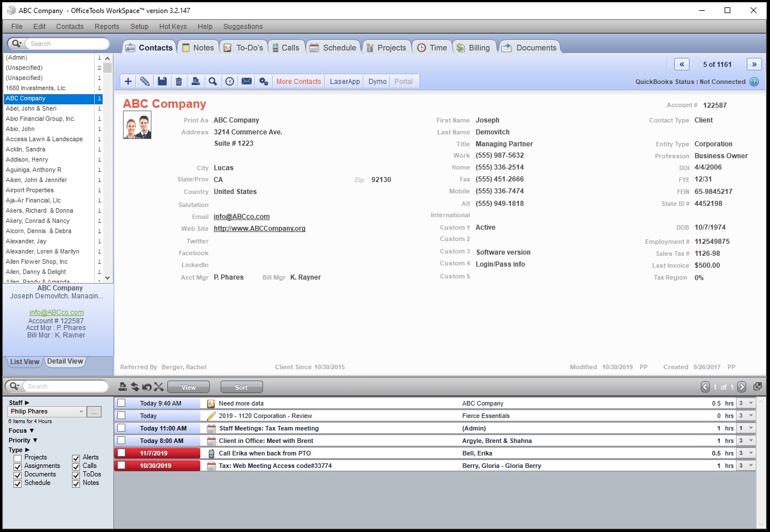The width and height of the screenshot is (770, 532).
Task: Click the Dymo label button
Action: 378,82
